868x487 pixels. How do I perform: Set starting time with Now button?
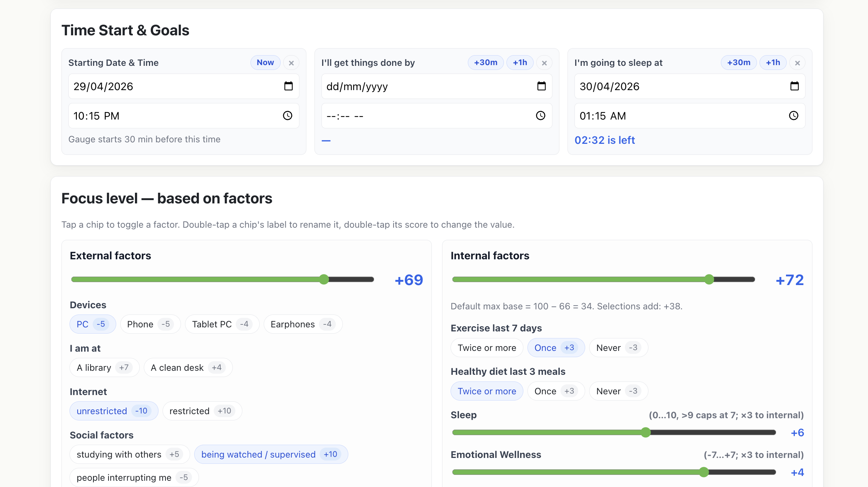(x=265, y=63)
